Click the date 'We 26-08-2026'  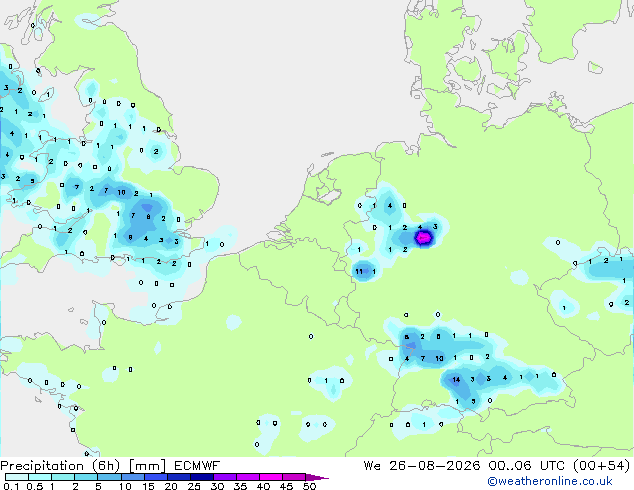tap(422, 466)
